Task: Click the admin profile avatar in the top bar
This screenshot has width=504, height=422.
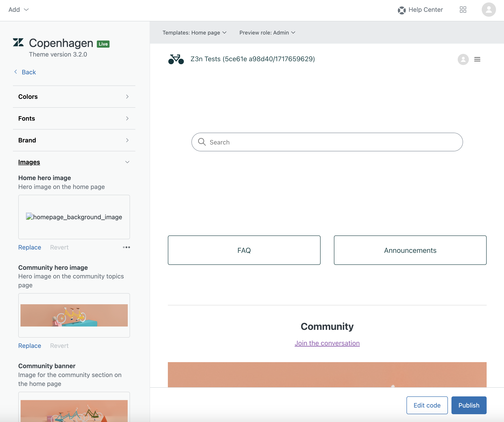Action: 488,10
